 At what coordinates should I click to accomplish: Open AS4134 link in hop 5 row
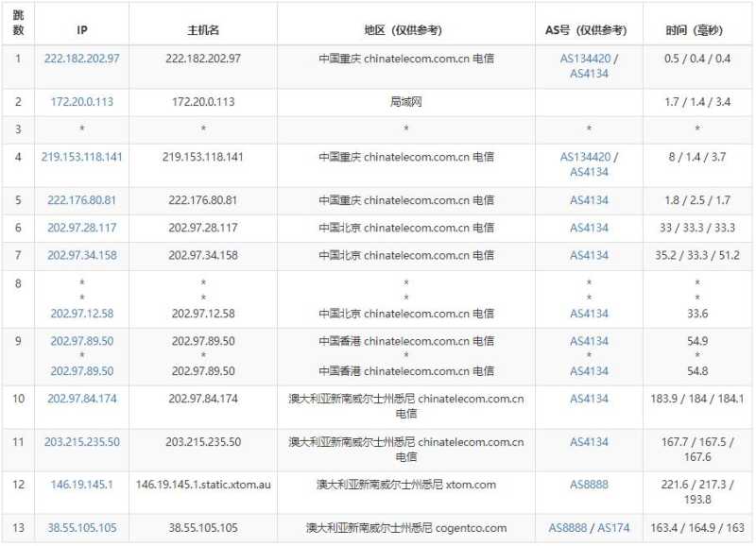[589, 200]
